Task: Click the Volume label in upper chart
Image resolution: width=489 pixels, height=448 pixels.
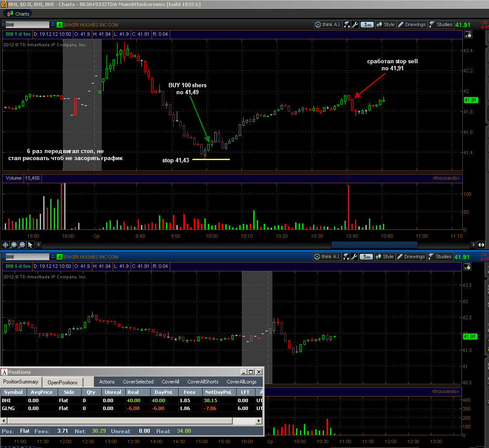Action: tap(14, 178)
